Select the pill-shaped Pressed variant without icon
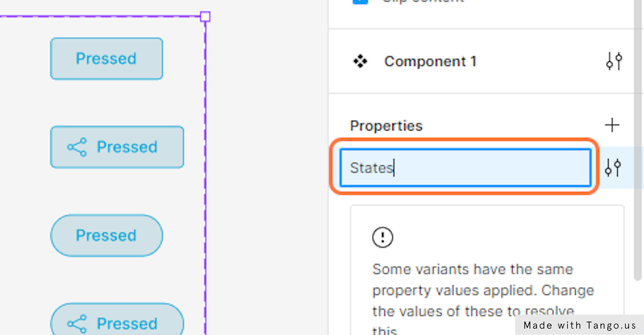644x335 pixels. 106,235
